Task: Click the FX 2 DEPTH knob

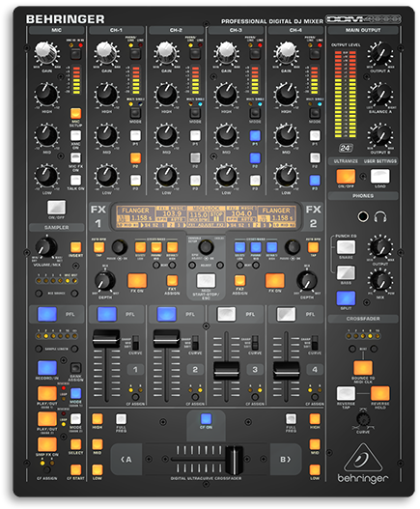Action: coord(307,280)
